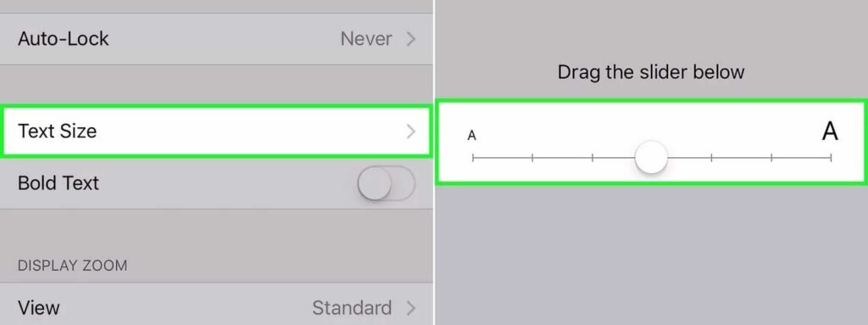The image size is (868, 325).
Task: Click the sixth tick mark on the slider
Action: tap(771, 158)
